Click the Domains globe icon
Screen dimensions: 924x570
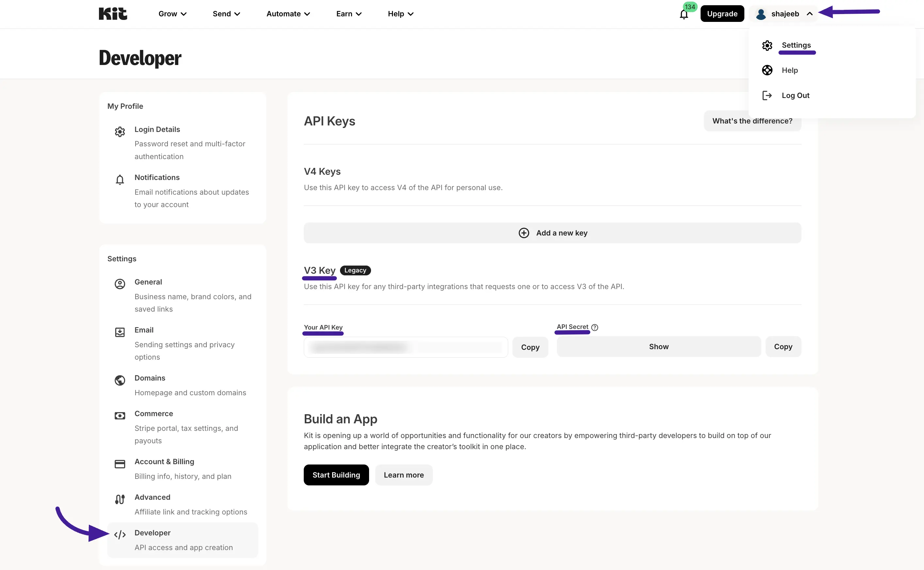[120, 380]
